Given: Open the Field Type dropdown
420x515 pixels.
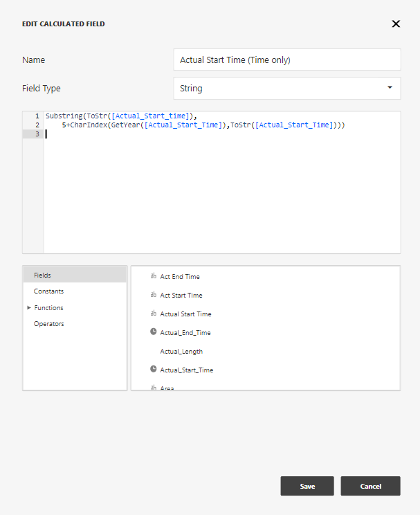Looking at the screenshot, I should click(287, 88).
